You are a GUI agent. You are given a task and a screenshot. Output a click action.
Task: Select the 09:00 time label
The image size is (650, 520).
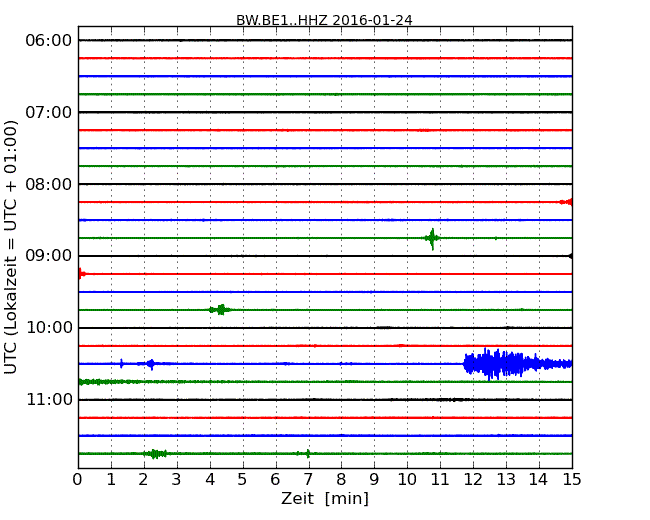[49, 256]
